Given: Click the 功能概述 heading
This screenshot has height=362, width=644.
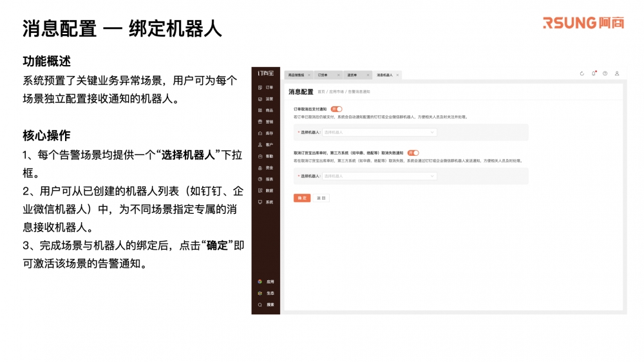Looking at the screenshot, I should click(x=47, y=61).
